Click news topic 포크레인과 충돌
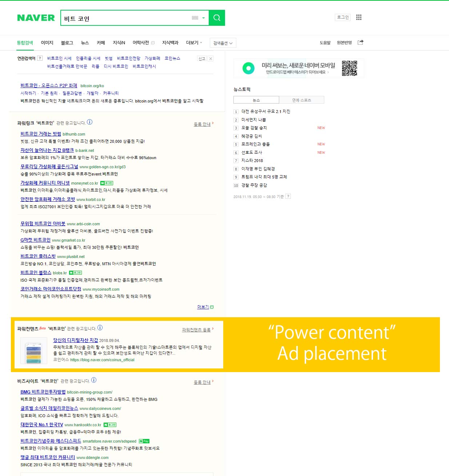The width and height of the screenshot is (449, 476). click(256, 144)
